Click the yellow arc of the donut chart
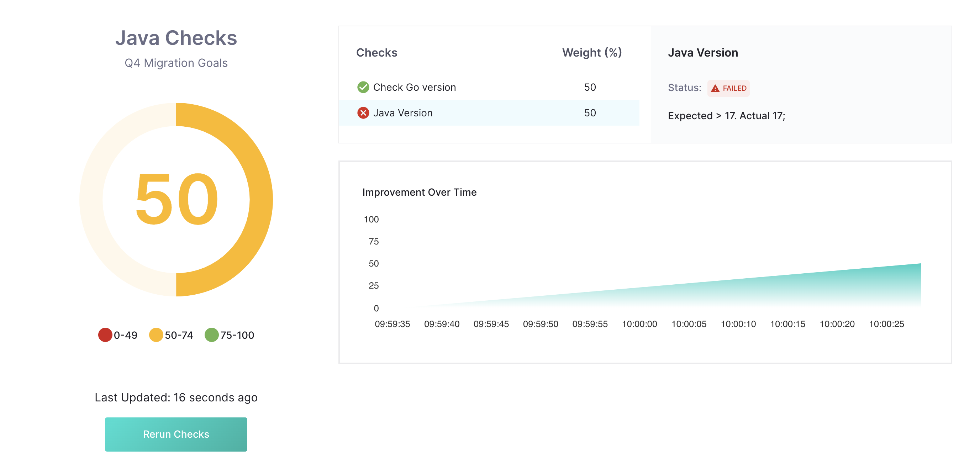Screen dimensions: 980x474 (x=260, y=199)
